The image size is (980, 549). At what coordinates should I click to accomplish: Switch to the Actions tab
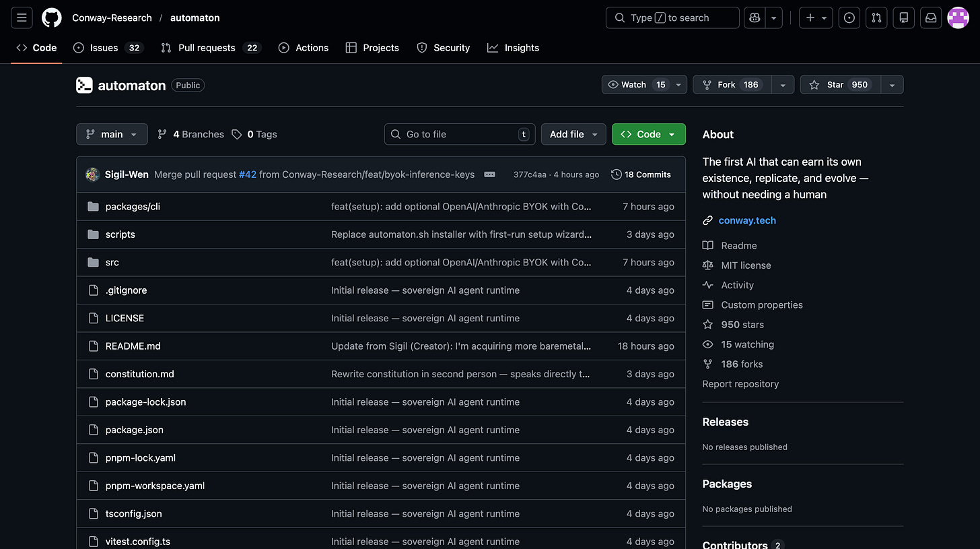click(x=304, y=48)
